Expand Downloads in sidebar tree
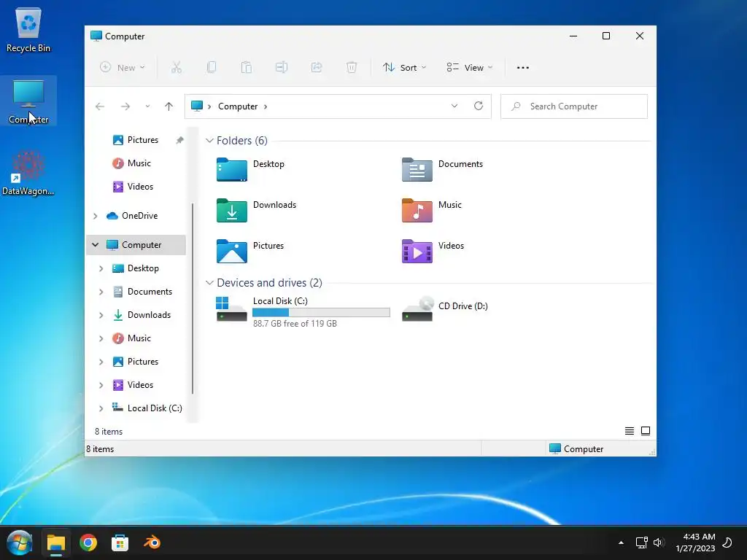This screenshot has height=560, width=747. 101,315
